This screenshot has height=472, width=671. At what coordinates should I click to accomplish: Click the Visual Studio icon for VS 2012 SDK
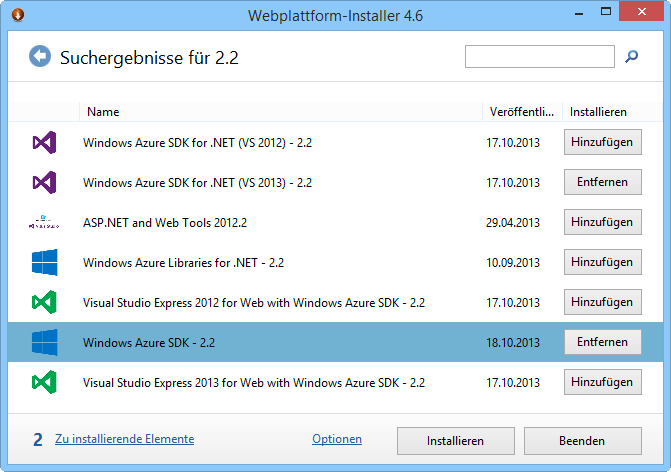(44, 143)
